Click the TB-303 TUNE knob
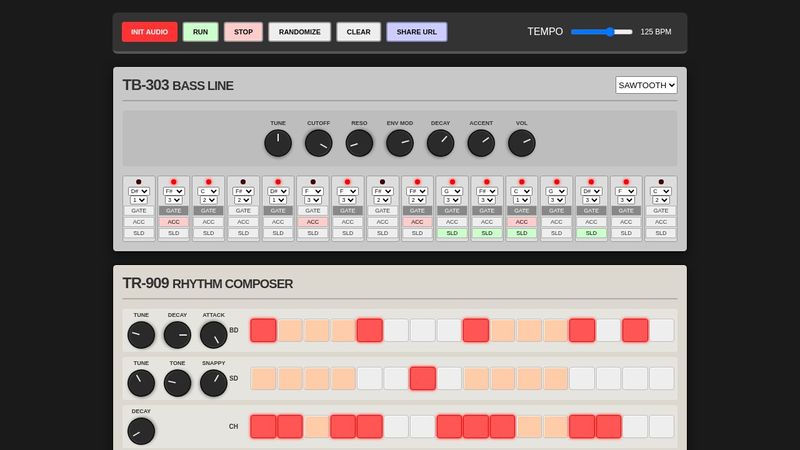 (278, 143)
